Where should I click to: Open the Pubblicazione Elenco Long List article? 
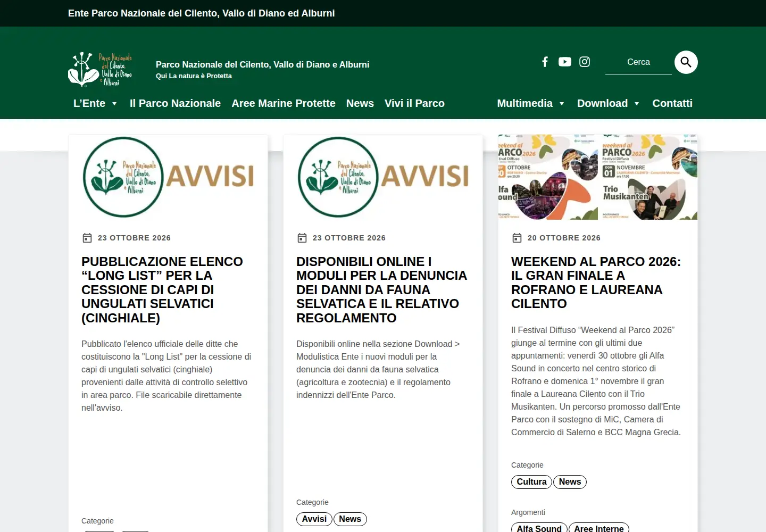(x=162, y=290)
